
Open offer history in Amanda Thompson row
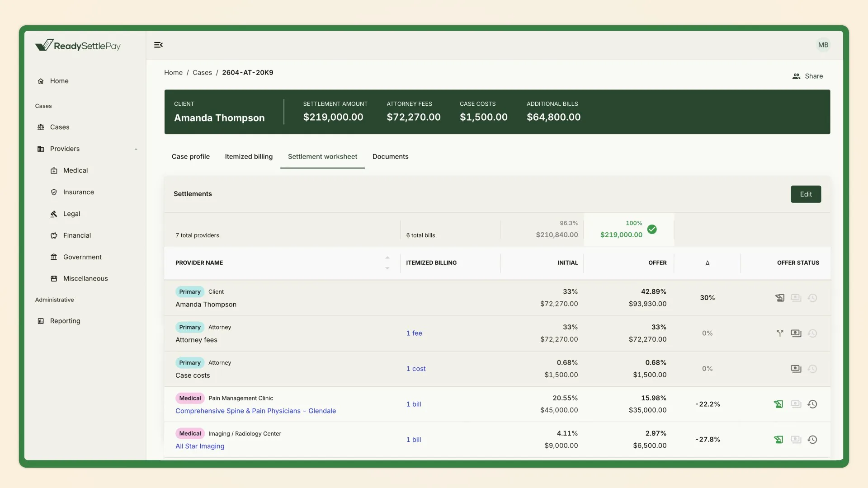pos(812,298)
